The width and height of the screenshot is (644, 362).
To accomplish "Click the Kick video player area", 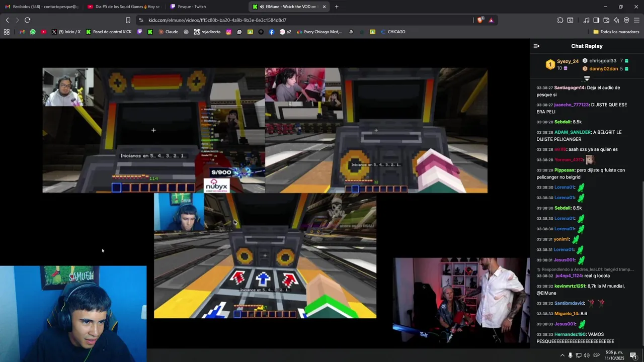I will (265, 194).
